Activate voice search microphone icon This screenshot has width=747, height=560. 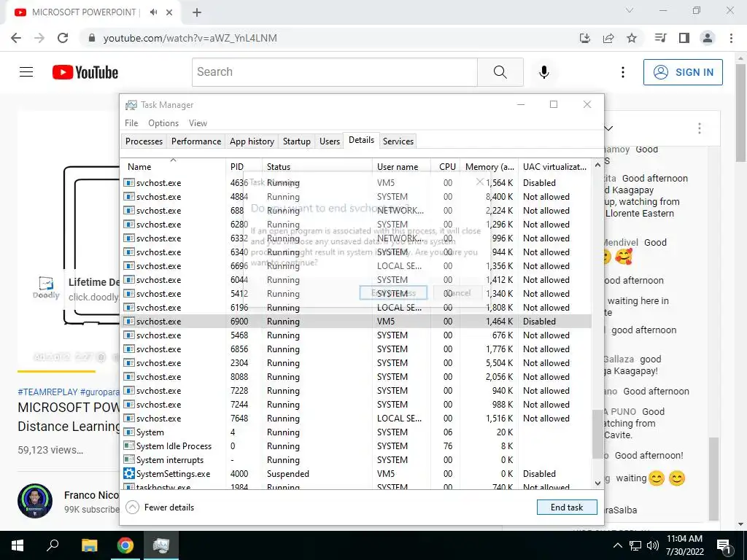pos(544,72)
